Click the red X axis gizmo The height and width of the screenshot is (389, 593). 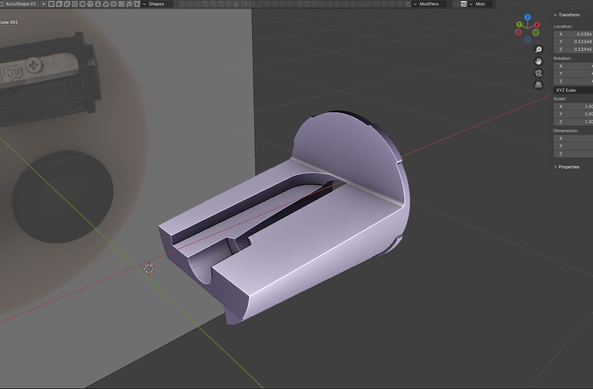click(537, 25)
